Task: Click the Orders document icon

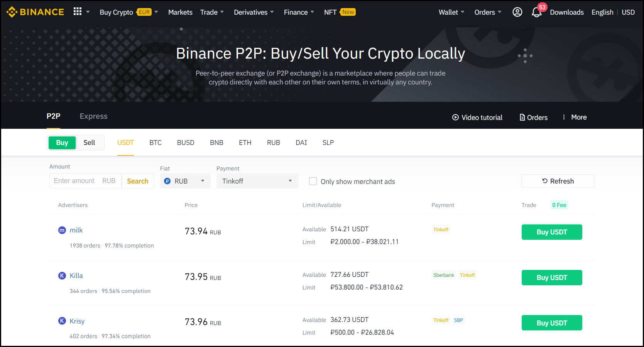Action: coord(522,117)
